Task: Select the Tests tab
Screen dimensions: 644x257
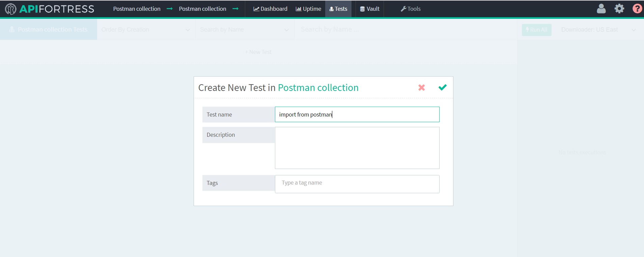Action: pos(338,9)
